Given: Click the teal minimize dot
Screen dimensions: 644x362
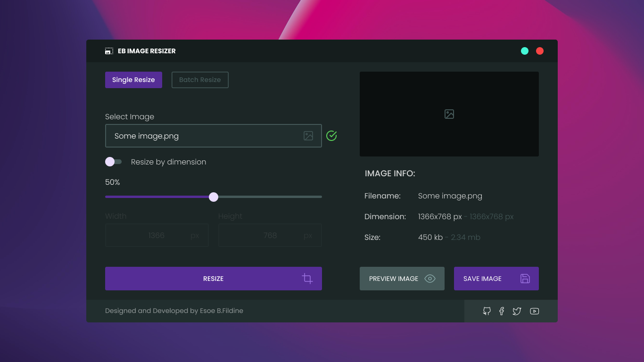Looking at the screenshot, I should pos(525,51).
